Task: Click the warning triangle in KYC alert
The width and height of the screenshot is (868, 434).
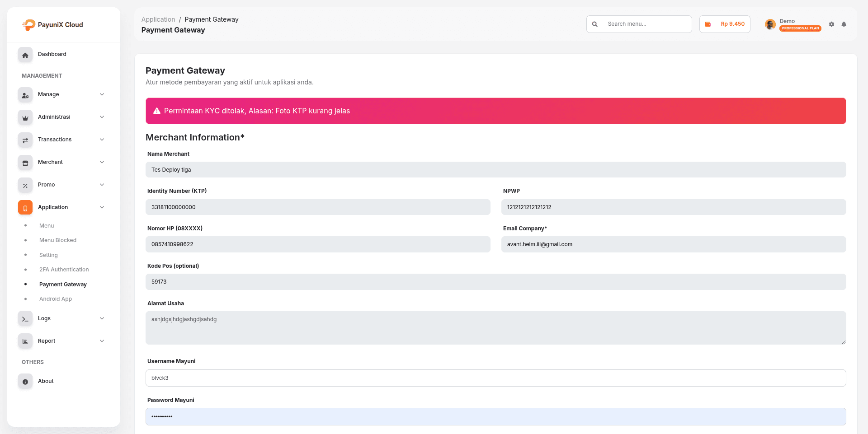Action: [x=157, y=111]
